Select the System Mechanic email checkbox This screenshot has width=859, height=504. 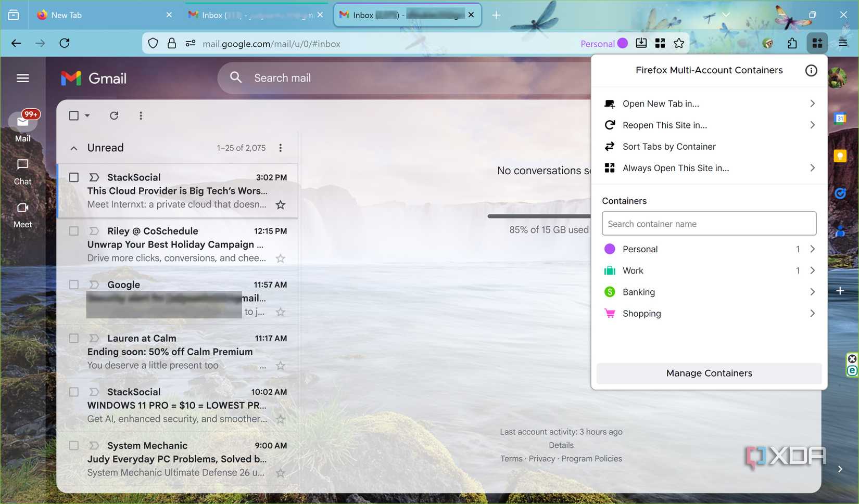pos(73,445)
